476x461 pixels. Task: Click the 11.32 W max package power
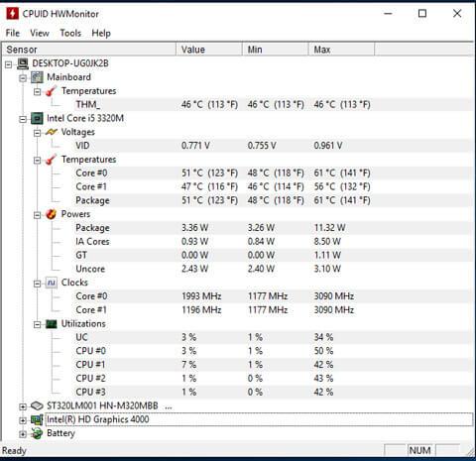pyautogui.click(x=329, y=228)
